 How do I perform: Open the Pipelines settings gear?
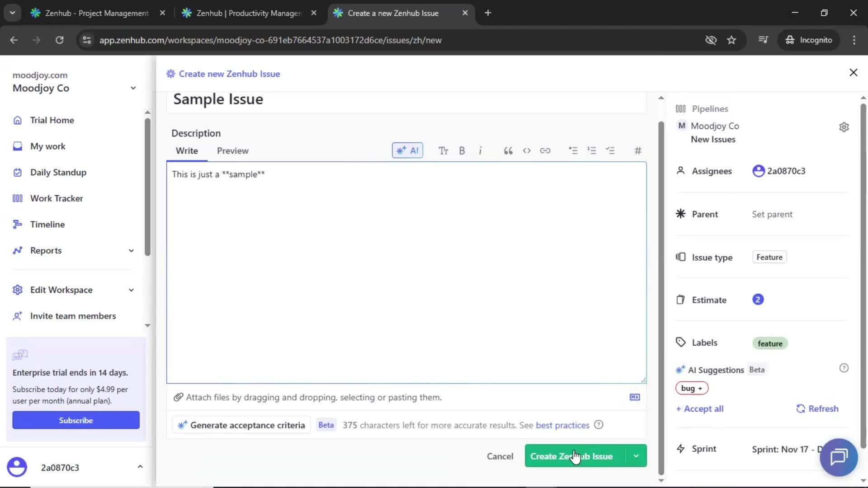click(844, 127)
